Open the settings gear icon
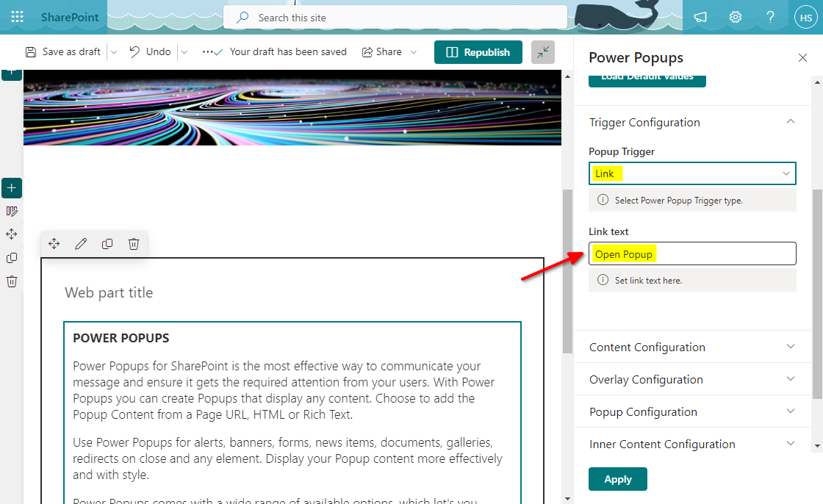The height and width of the screenshot is (504, 823). [x=736, y=18]
